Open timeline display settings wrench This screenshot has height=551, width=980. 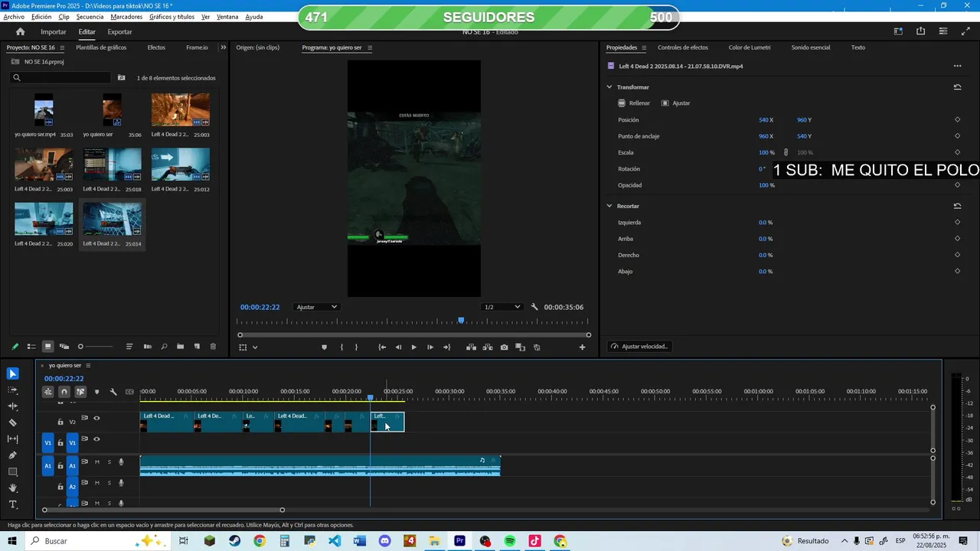(x=113, y=392)
